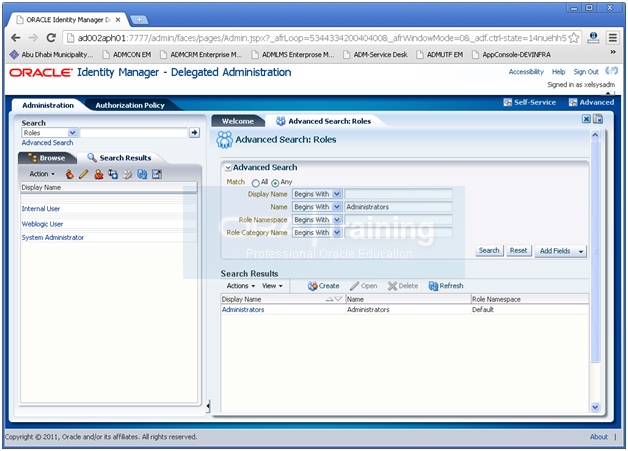Open the ADM-Service Desk bookmark
628x451 pixels.
click(376, 54)
